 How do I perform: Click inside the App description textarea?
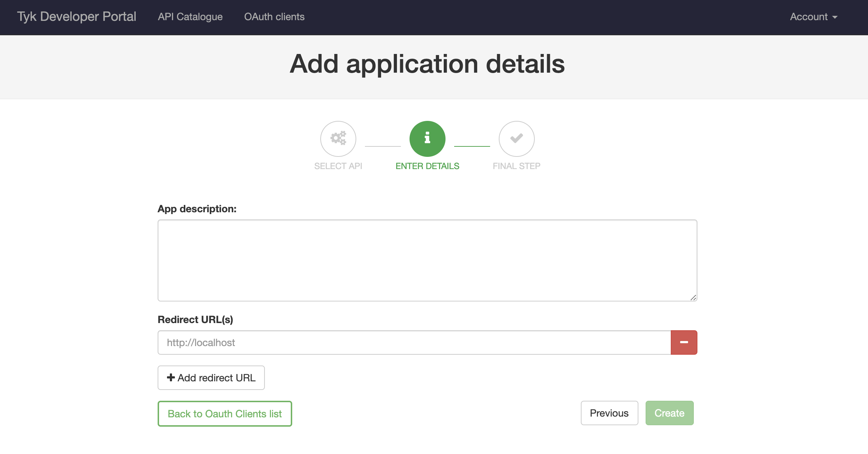427,260
